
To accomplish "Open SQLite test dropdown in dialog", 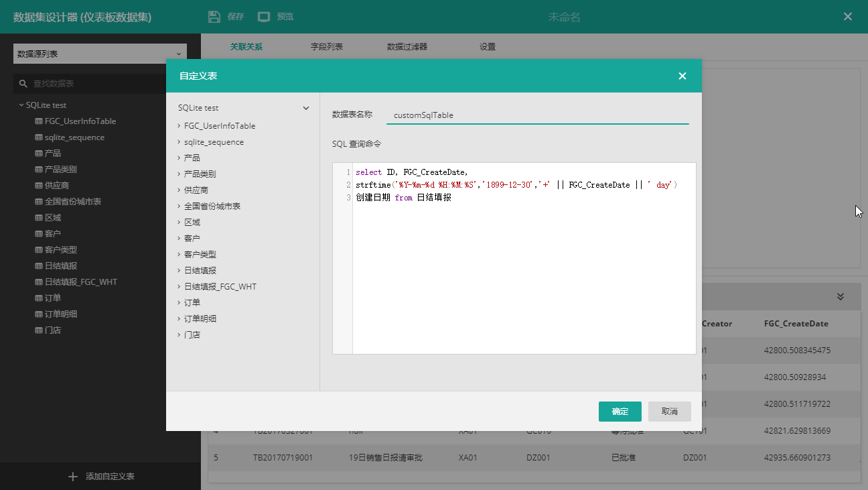I will (x=306, y=108).
